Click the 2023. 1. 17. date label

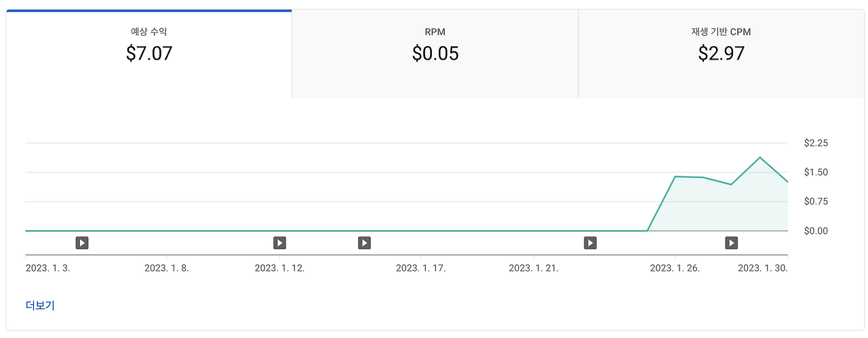tap(420, 268)
